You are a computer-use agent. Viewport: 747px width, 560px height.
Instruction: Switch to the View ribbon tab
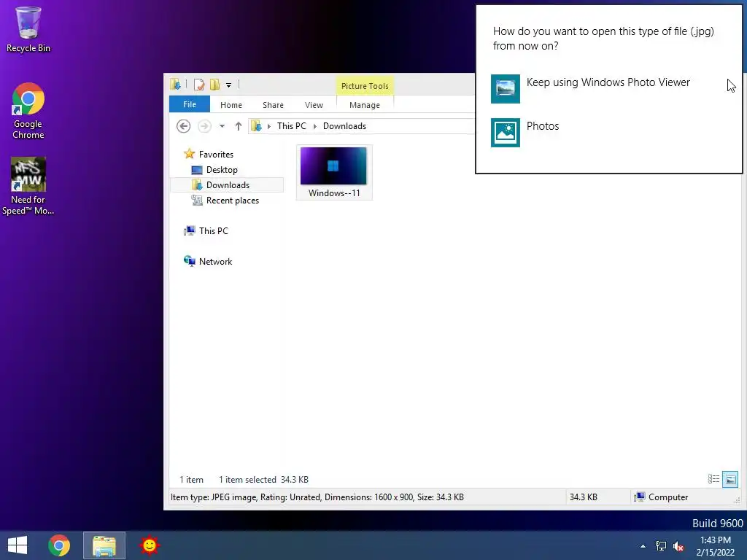coord(314,105)
